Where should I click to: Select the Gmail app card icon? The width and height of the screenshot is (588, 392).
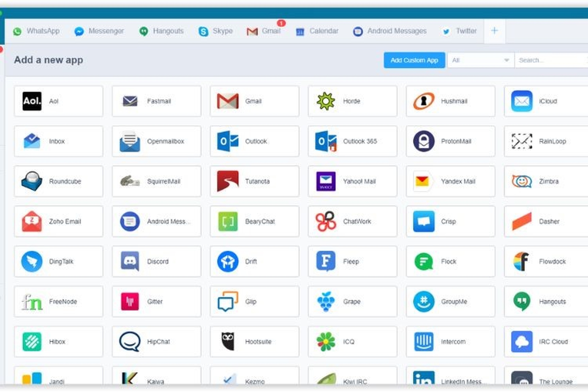point(228,101)
